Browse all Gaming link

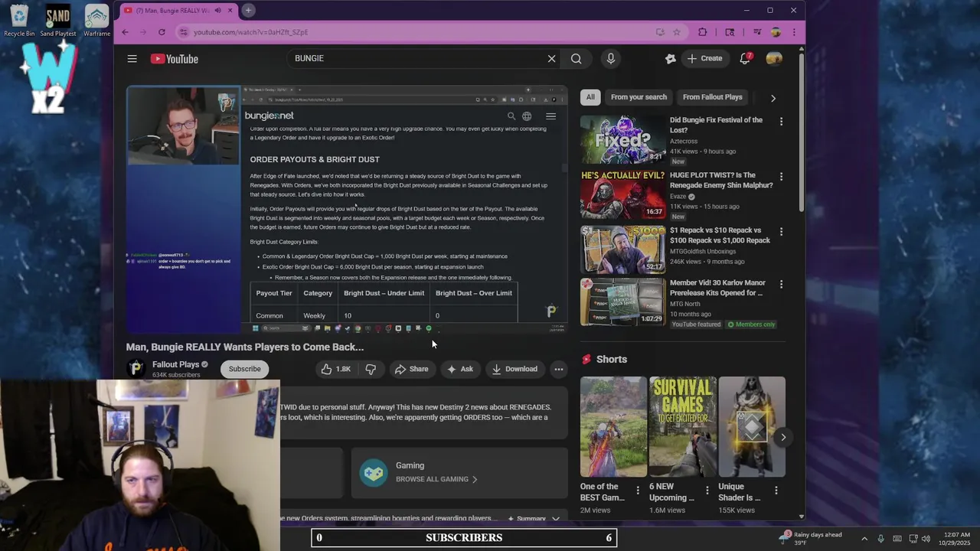(x=436, y=479)
